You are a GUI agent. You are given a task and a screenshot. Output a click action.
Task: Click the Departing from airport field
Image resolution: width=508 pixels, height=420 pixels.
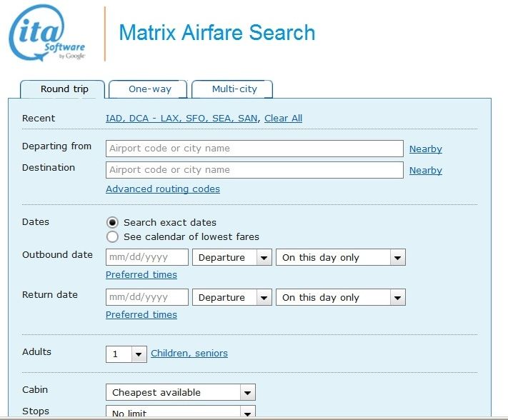pyautogui.click(x=254, y=149)
